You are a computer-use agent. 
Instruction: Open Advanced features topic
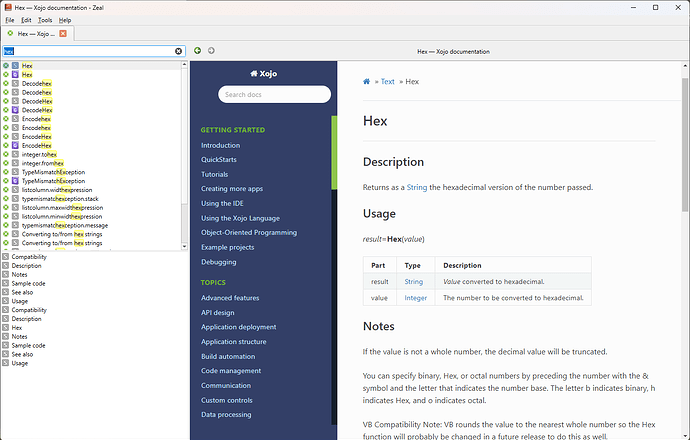[x=230, y=298]
